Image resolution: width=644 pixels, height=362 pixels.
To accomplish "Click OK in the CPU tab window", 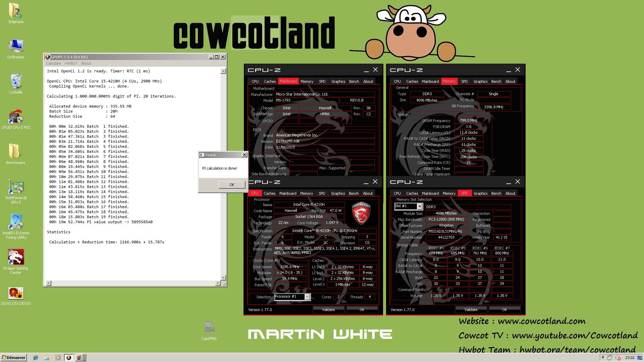I will pyautogui.click(x=362, y=310).
